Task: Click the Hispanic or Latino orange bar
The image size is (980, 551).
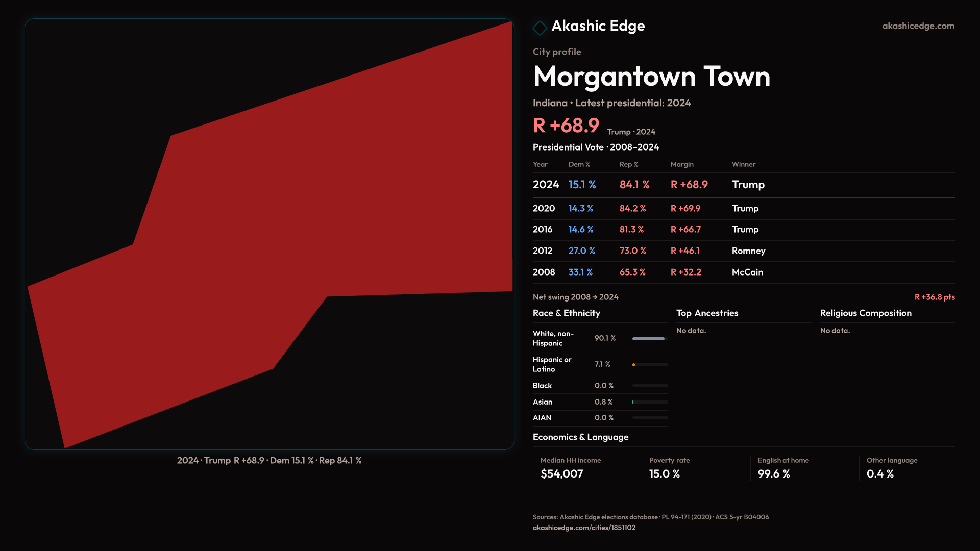Action: (x=634, y=365)
